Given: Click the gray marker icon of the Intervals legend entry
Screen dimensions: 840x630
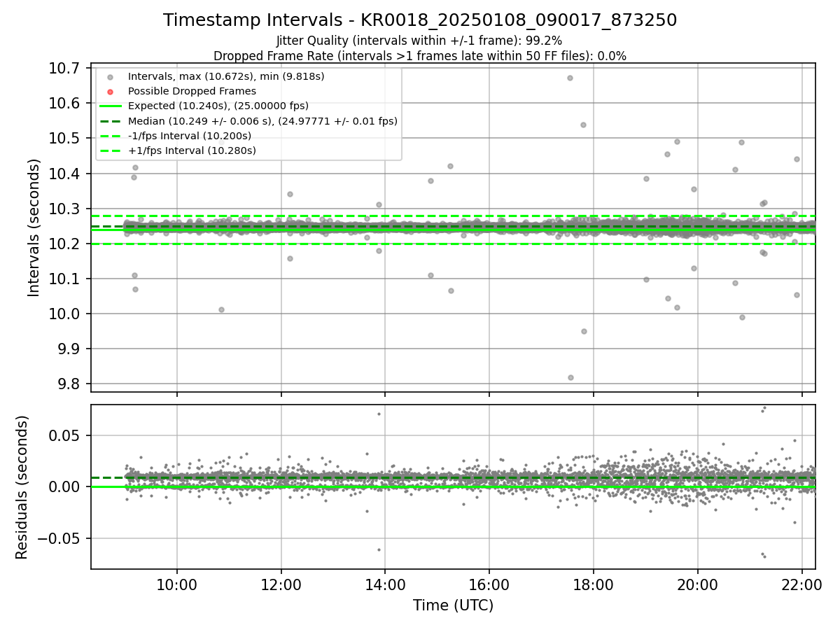Looking at the screenshot, I should [x=110, y=76].
